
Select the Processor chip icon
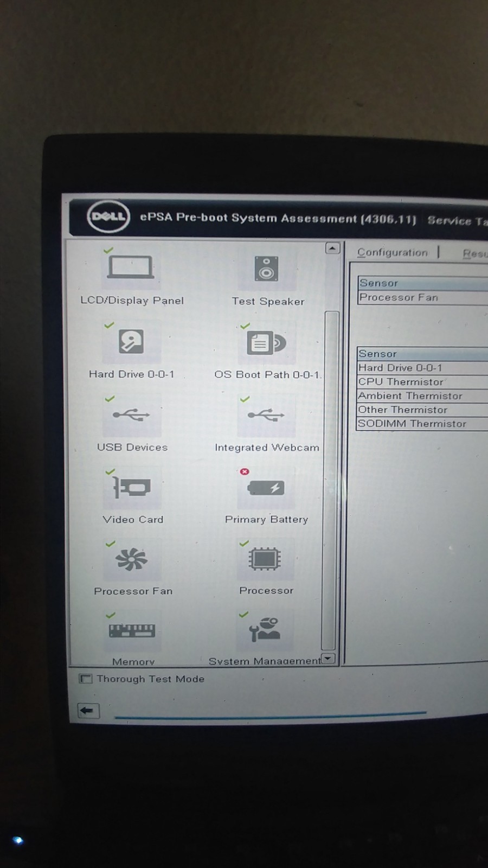click(265, 559)
